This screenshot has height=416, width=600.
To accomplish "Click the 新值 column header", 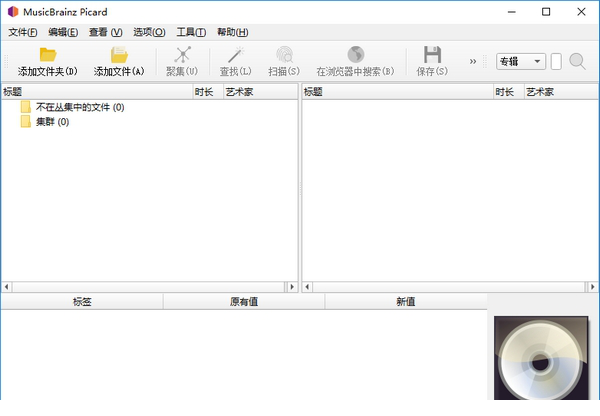I will [405, 301].
